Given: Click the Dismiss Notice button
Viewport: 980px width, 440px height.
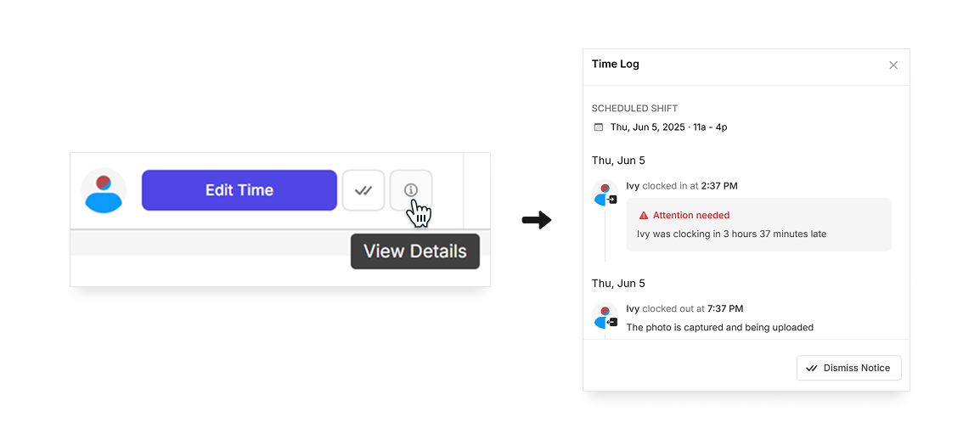Looking at the screenshot, I should (x=848, y=368).
